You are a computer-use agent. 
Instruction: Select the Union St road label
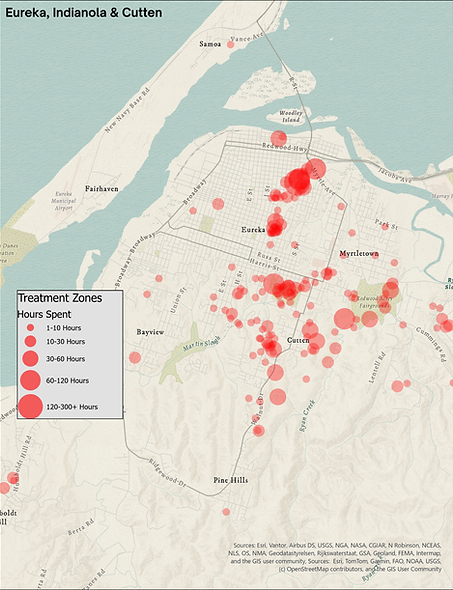pyautogui.click(x=178, y=301)
